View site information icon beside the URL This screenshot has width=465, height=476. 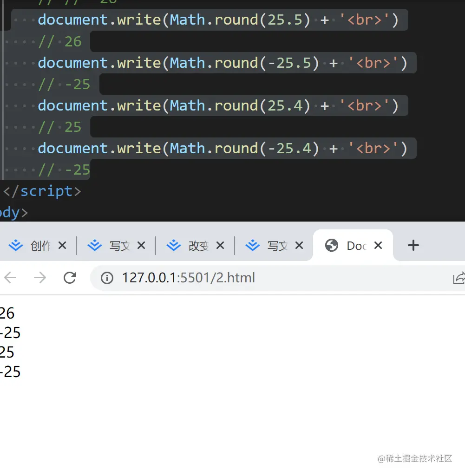(107, 278)
